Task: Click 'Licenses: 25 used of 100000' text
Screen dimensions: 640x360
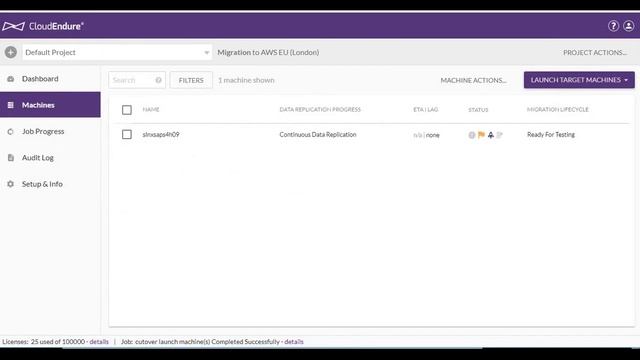Action: coord(44,342)
